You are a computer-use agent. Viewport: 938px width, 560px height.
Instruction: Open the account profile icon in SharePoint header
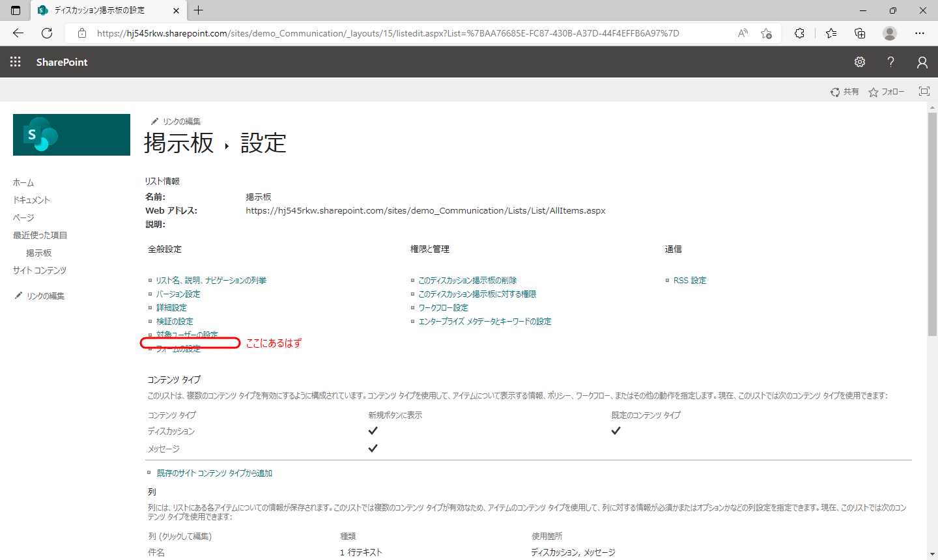pyautogui.click(x=922, y=62)
